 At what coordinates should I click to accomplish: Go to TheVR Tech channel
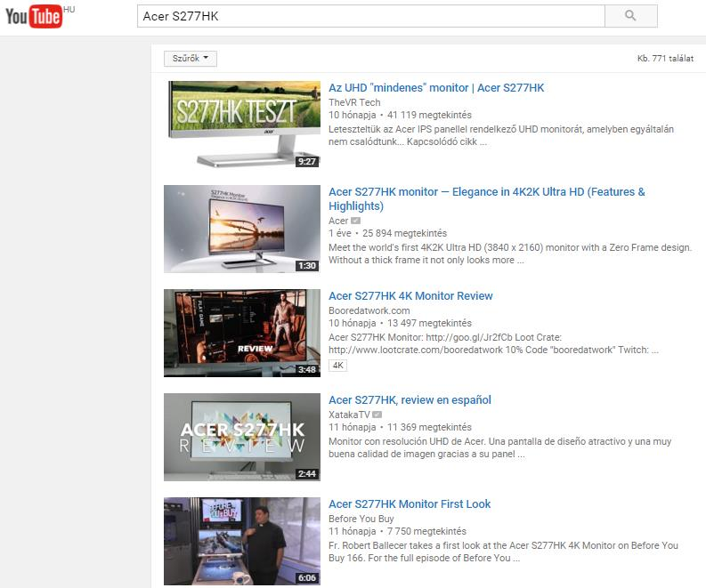click(x=354, y=102)
